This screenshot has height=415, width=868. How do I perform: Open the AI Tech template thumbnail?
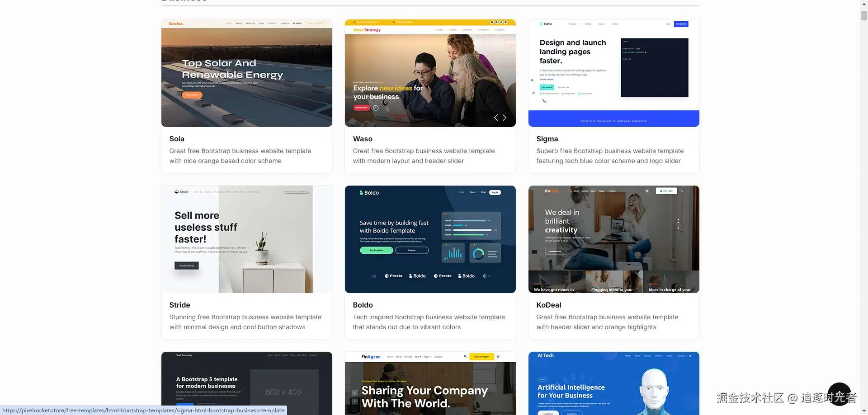[613, 383]
